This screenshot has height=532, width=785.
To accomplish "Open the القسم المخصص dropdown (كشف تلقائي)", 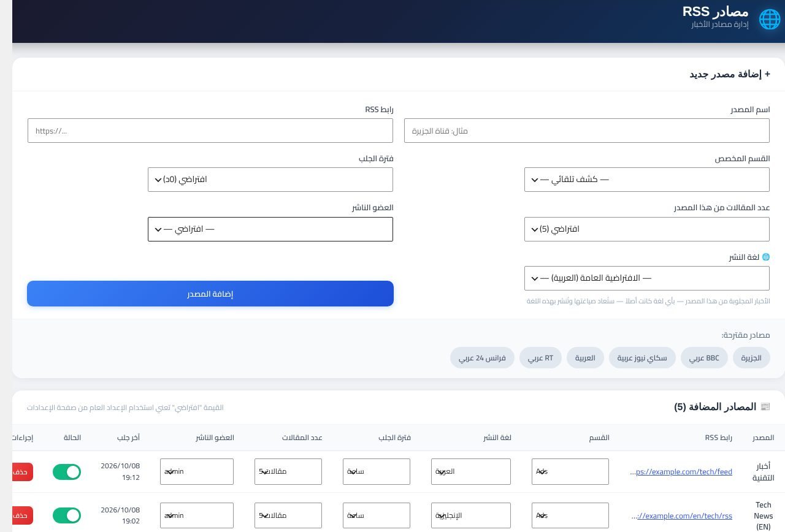I will pos(647,180).
